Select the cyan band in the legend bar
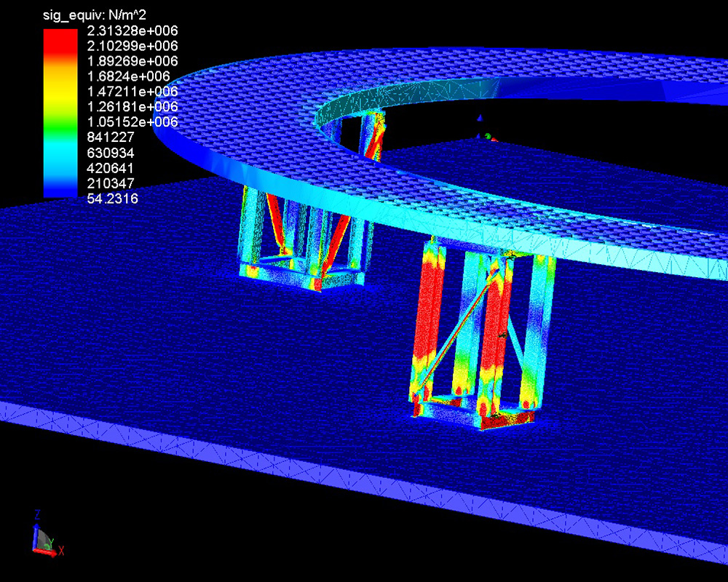 pyautogui.click(x=60, y=149)
